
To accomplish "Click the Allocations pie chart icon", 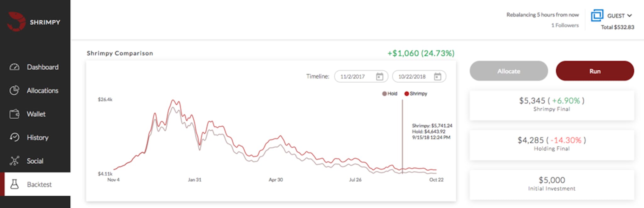I will coord(14,90).
